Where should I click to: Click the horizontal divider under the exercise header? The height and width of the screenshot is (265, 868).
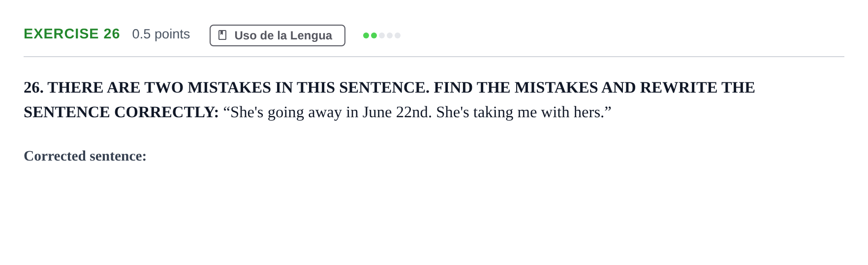coord(434,57)
